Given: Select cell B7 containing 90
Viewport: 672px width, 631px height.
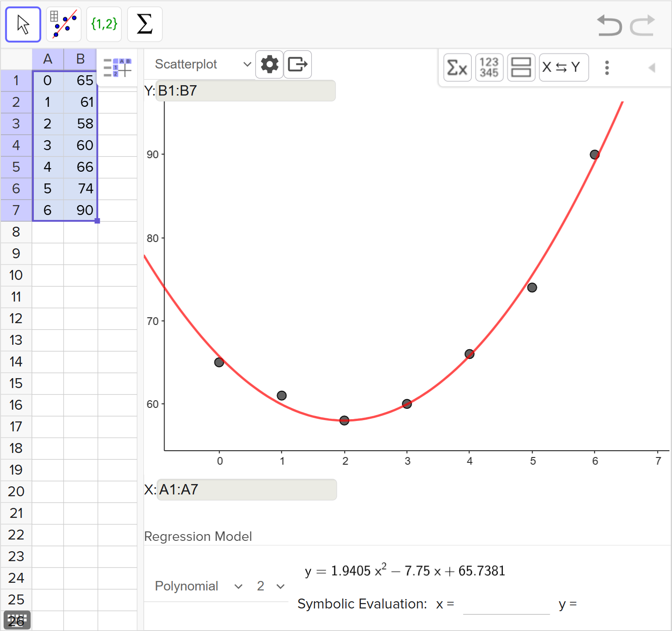Looking at the screenshot, I should tap(81, 210).
